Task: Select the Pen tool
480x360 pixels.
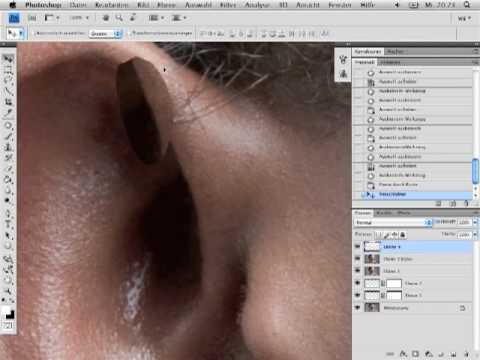Action: pos(8,213)
